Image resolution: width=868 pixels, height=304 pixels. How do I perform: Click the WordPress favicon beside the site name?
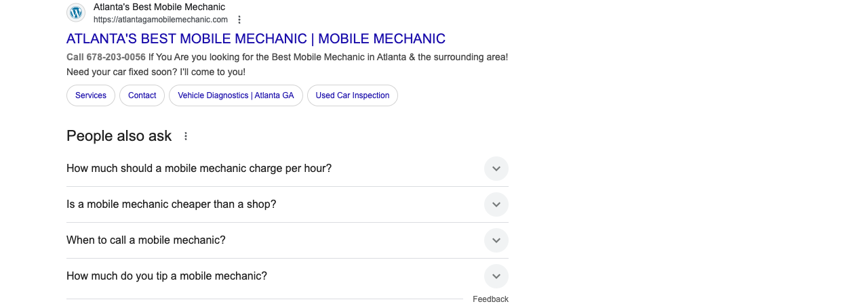pyautogui.click(x=76, y=12)
